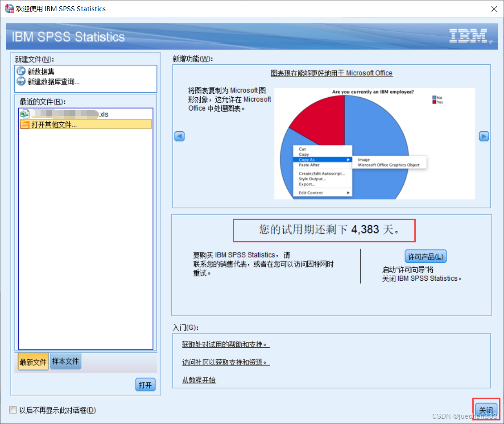The width and height of the screenshot is (504, 424).
Task: Click the IBM SPSS Statistics banner title
Action: (x=68, y=37)
